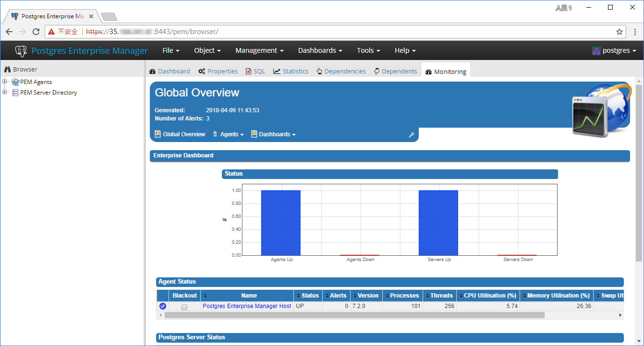Image resolution: width=644 pixels, height=346 pixels.
Task: Click the Agents Up blue bar
Action: point(281,223)
